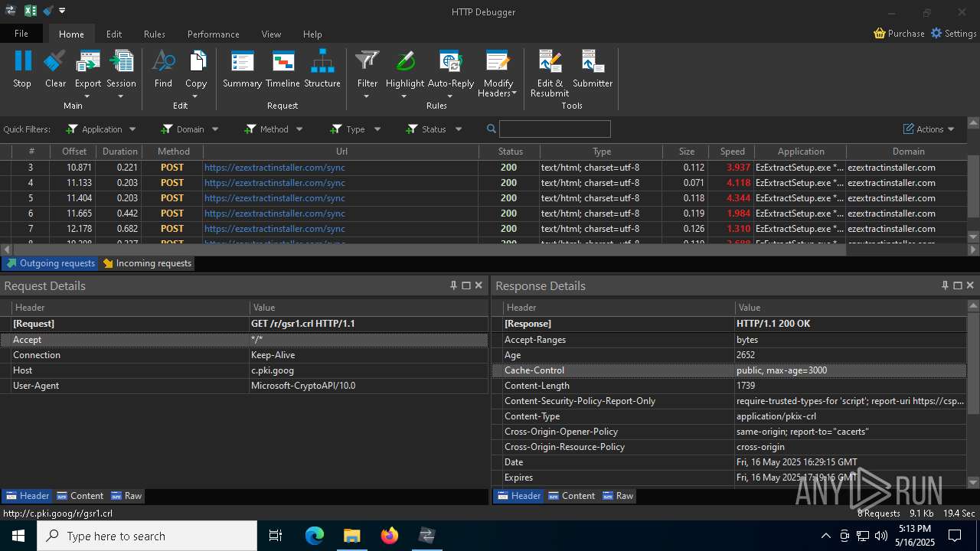Image resolution: width=980 pixels, height=551 pixels.
Task: Open Settings in the title area
Action: pyautogui.click(x=953, y=34)
